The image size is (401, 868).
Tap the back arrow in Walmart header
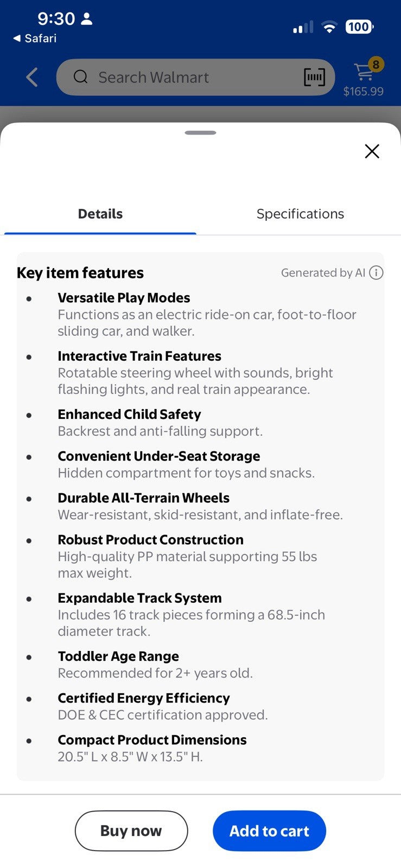tap(32, 77)
